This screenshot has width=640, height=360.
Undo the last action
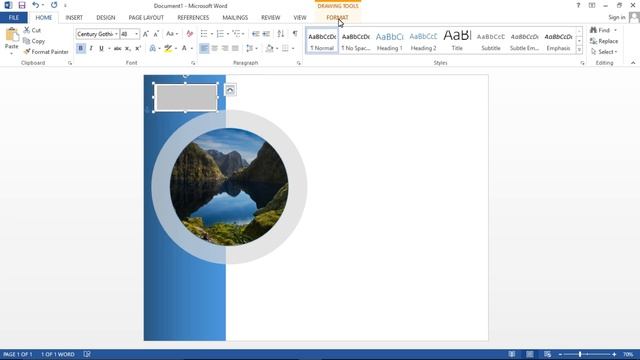coord(36,5)
